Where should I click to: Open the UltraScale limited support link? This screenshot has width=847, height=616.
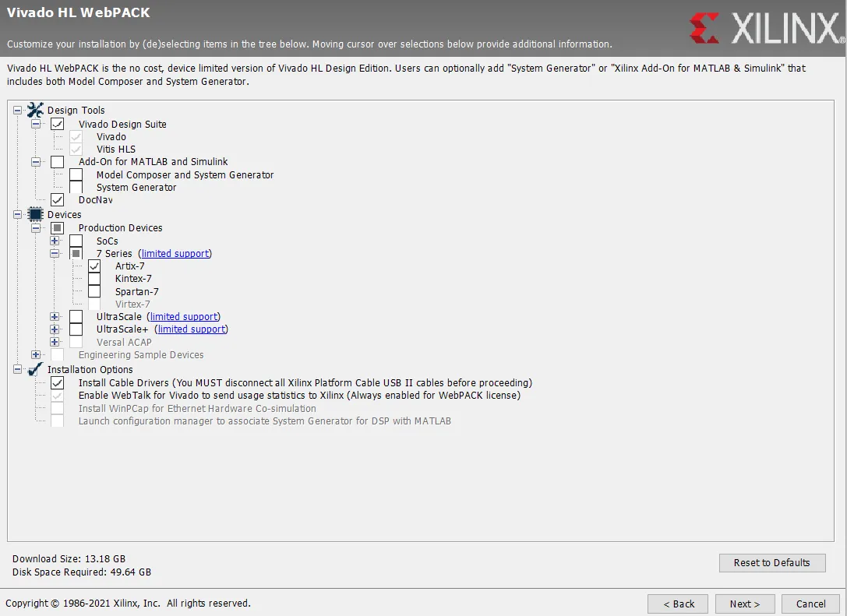[x=184, y=317]
